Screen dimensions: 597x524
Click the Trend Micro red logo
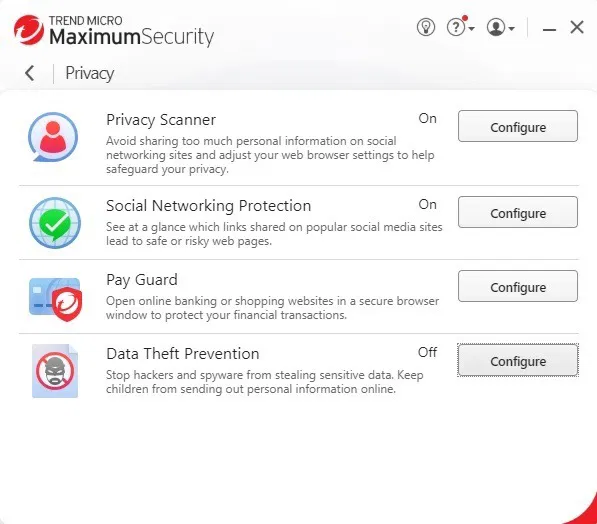pos(29,30)
